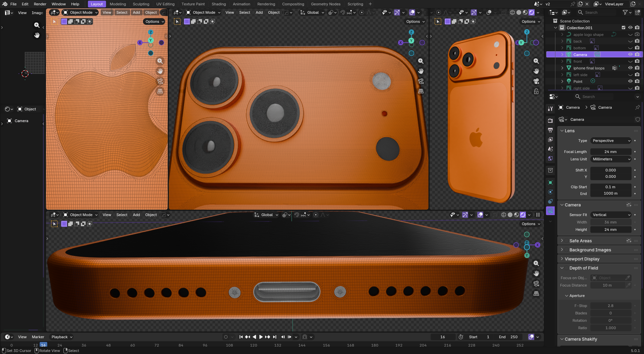Click lock camera icon in right viewport

coord(536,91)
